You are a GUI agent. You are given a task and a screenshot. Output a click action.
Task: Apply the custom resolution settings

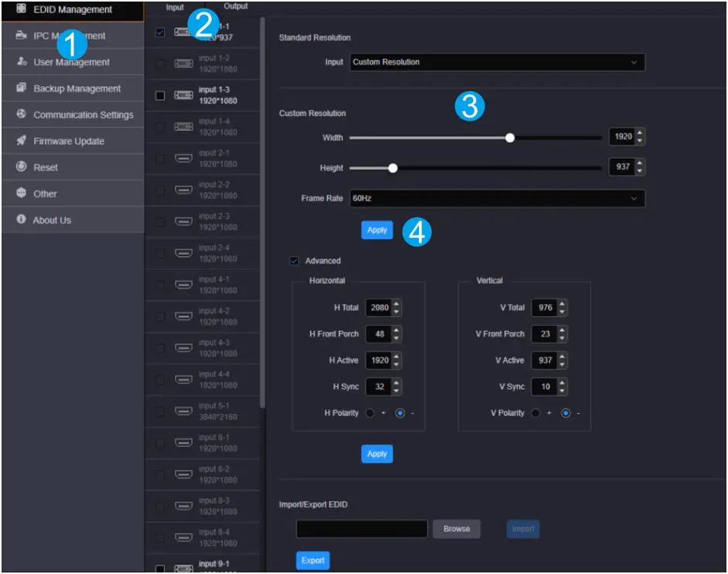[x=377, y=230]
